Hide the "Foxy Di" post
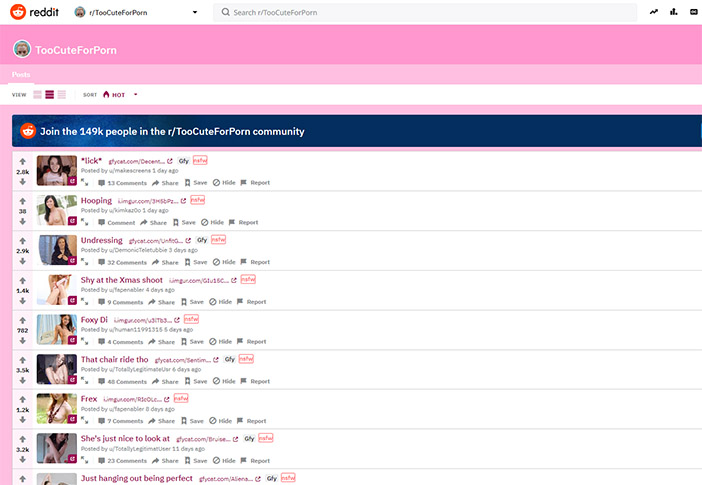This screenshot has height=485, width=702. click(220, 341)
